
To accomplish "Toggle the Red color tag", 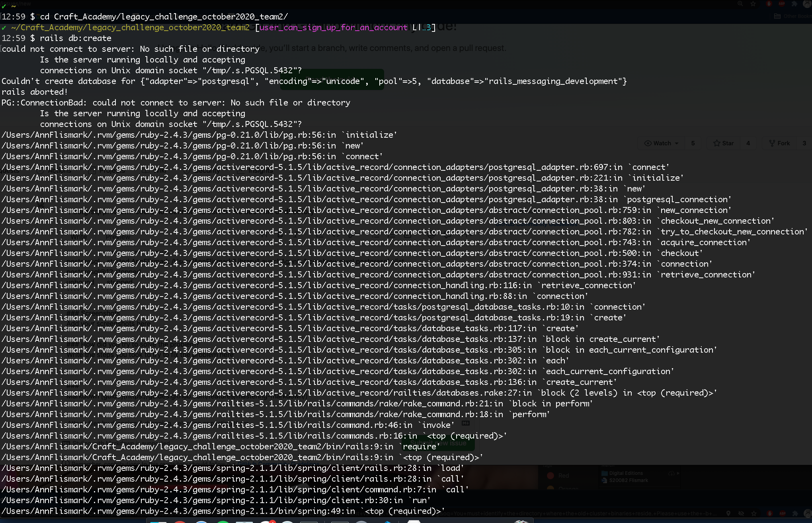I will point(558,476).
